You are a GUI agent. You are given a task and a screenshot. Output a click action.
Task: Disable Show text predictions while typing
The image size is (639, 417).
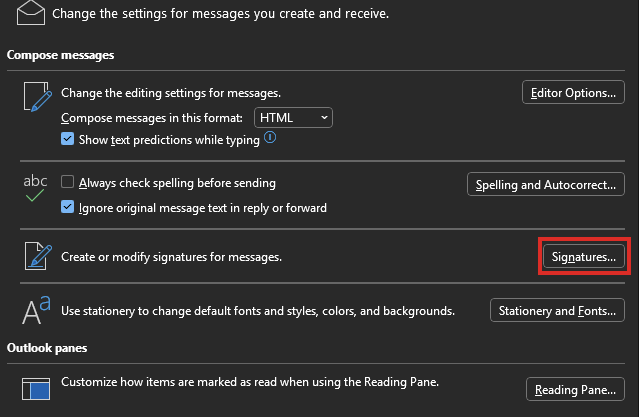click(x=68, y=140)
